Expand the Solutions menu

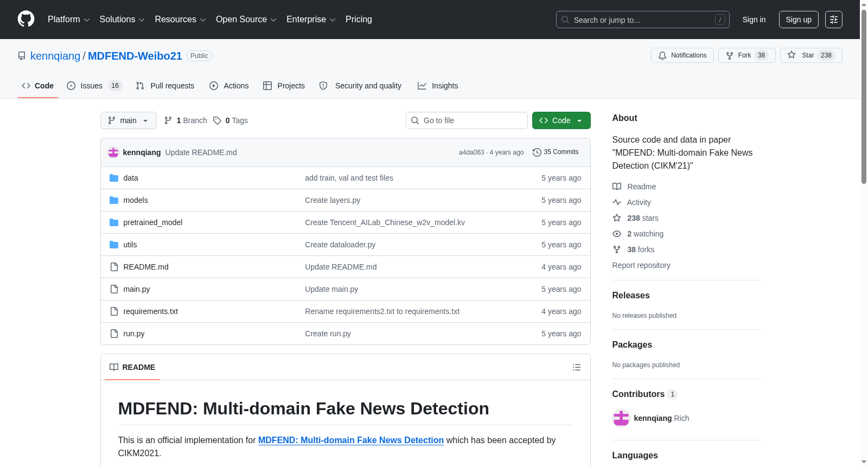click(x=122, y=20)
